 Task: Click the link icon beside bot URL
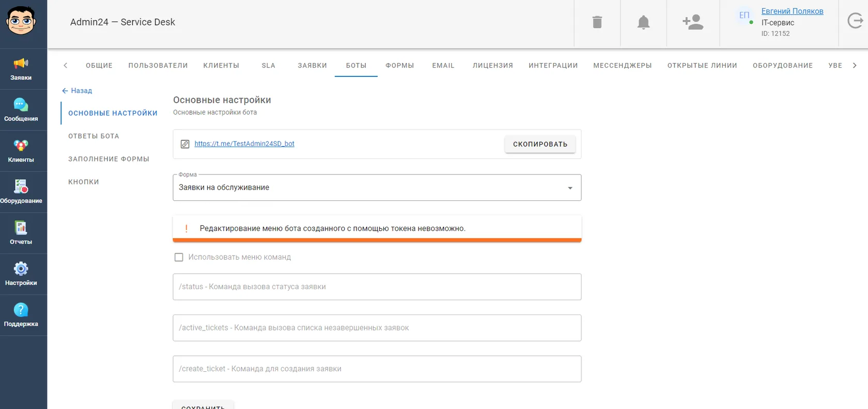point(185,144)
